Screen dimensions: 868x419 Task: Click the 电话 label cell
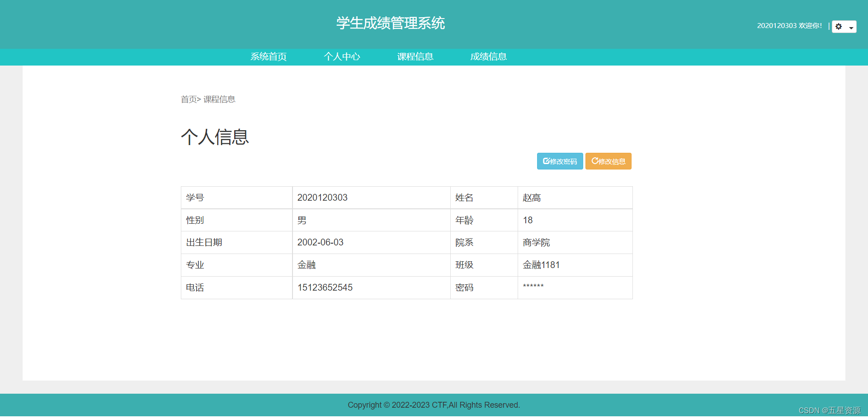click(x=236, y=287)
